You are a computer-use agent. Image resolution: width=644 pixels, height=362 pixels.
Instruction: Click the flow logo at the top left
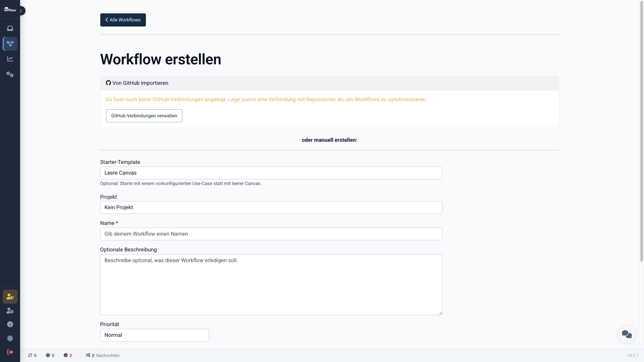tap(10, 10)
